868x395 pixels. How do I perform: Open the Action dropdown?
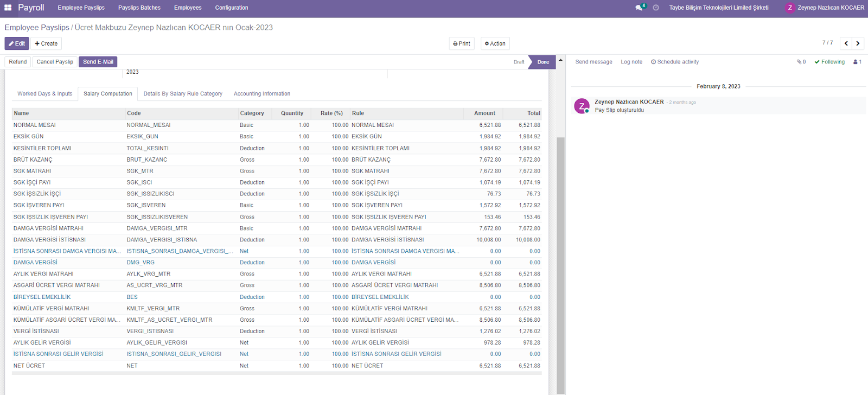click(495, 43)
